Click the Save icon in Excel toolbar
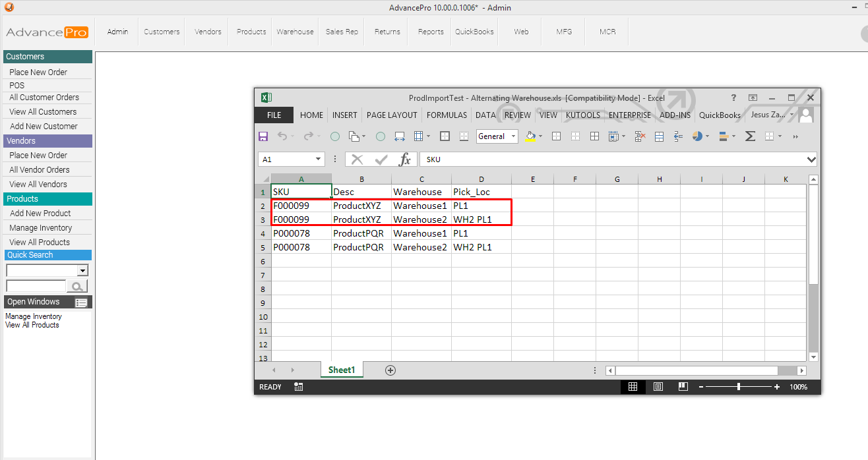The width and height of the screenshot is (868, 460). [263, 136]
